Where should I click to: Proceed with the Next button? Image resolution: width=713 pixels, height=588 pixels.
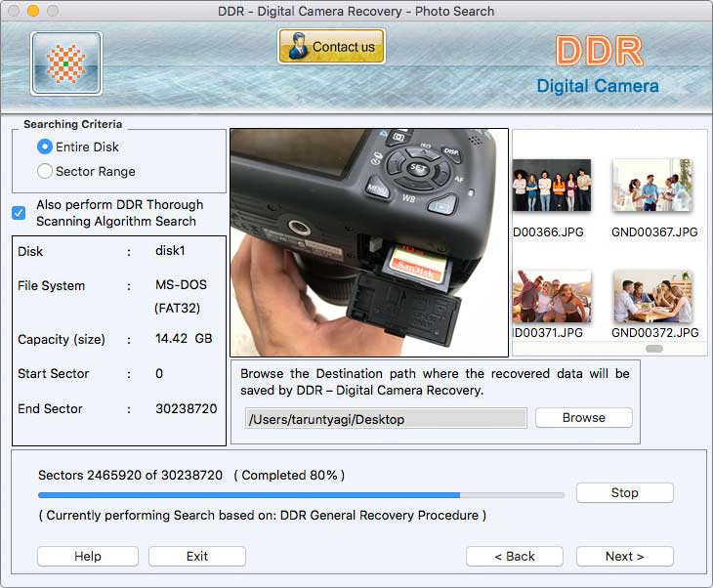(624, 556)
